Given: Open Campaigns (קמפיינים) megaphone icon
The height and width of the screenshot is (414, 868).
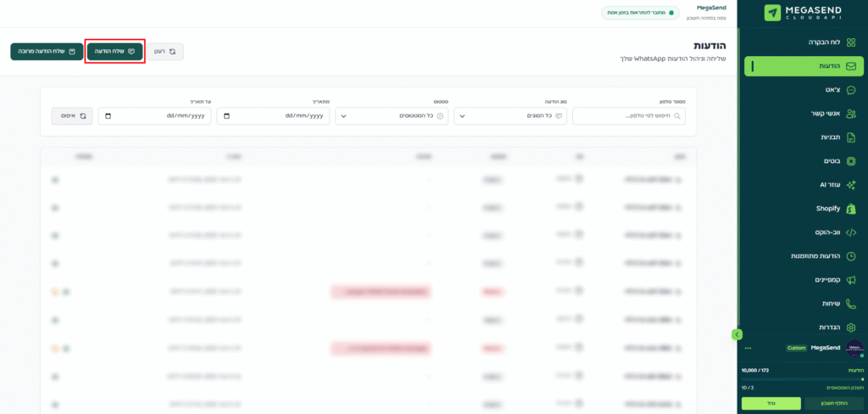Looking at the screenshot, I should [851, 280].
